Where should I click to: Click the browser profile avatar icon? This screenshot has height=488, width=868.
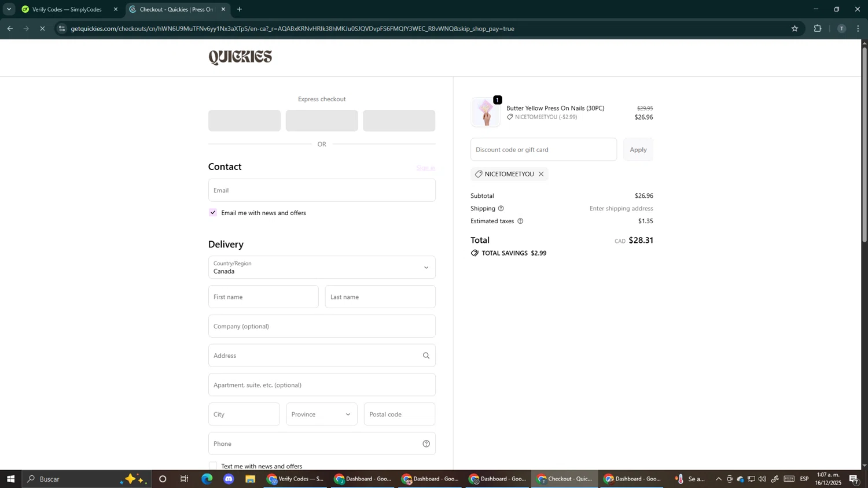841,28
